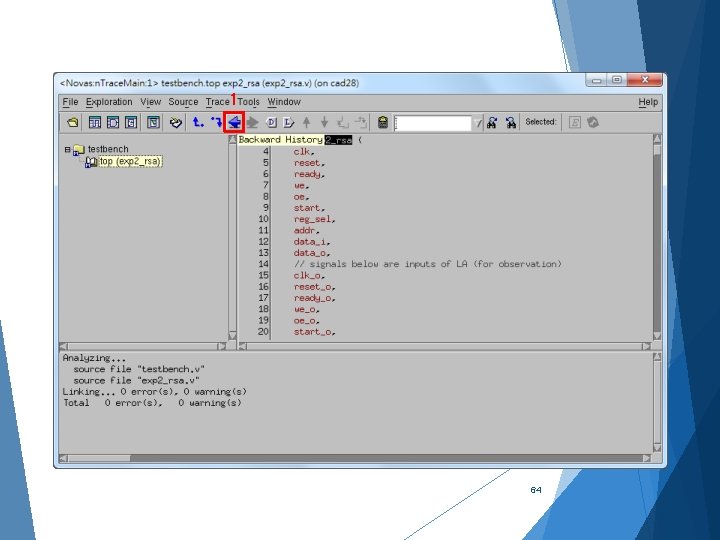The height and width of the screenshot is (540, 720).
Task: Click signal 'start,' on line 9
Action: pos(309,208)
